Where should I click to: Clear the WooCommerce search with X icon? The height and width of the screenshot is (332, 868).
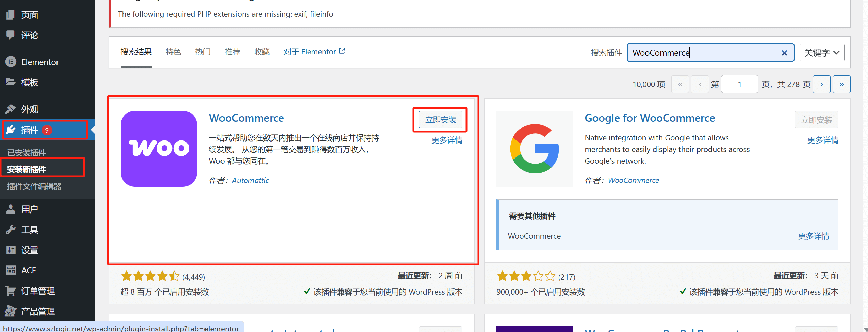tap(784, 53)
